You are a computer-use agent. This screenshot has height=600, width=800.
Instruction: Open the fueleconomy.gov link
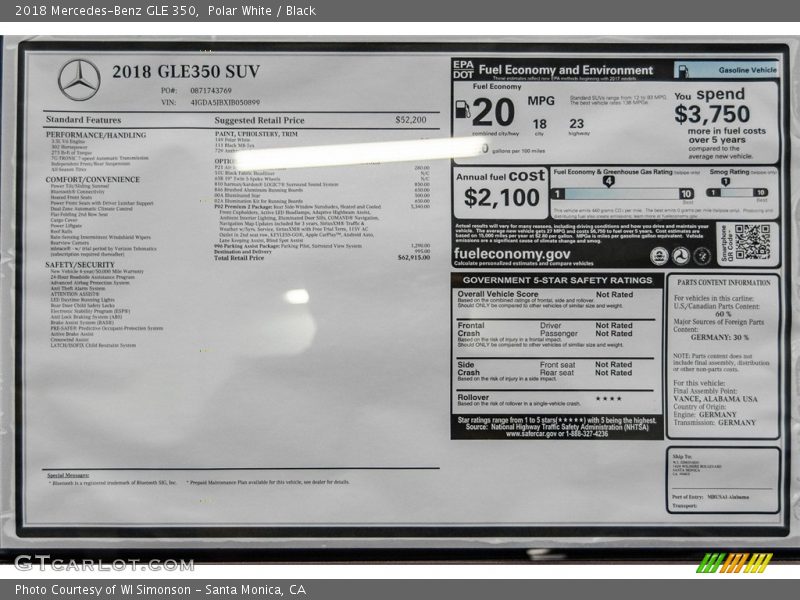(x=512, y=254)
